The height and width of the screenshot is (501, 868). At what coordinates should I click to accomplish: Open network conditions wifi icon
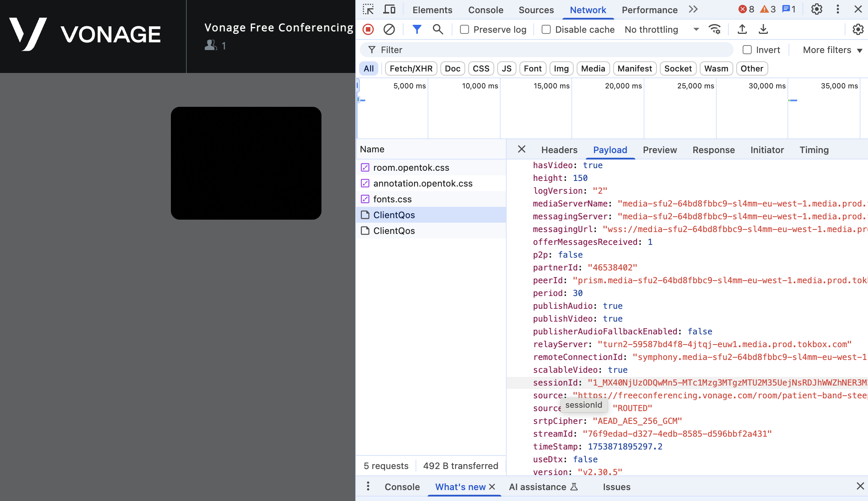(x=714, y=29)
